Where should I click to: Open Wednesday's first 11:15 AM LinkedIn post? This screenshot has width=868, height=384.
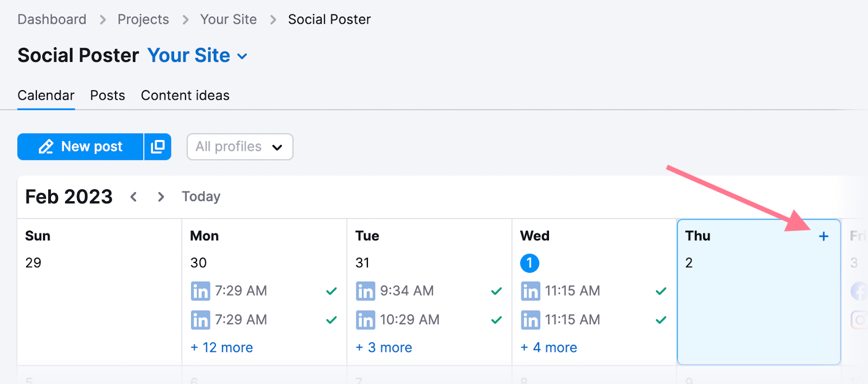pos(594,291)
